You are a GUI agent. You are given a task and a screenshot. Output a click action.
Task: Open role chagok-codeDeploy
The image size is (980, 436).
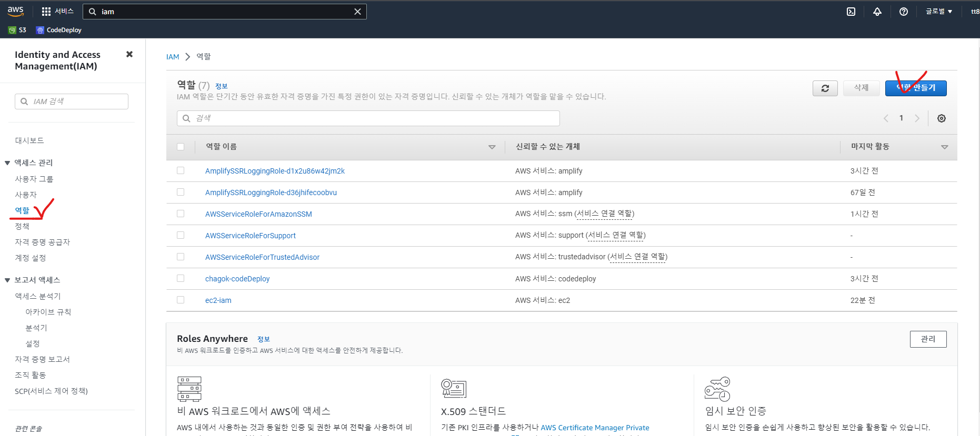click(x=237, y=279)
